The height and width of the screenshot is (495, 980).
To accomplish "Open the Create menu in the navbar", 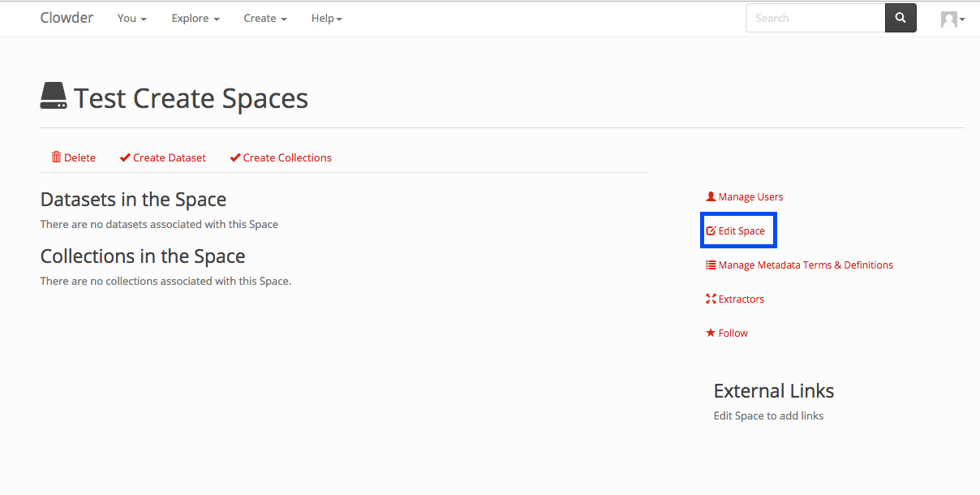I will pos(265,18).
